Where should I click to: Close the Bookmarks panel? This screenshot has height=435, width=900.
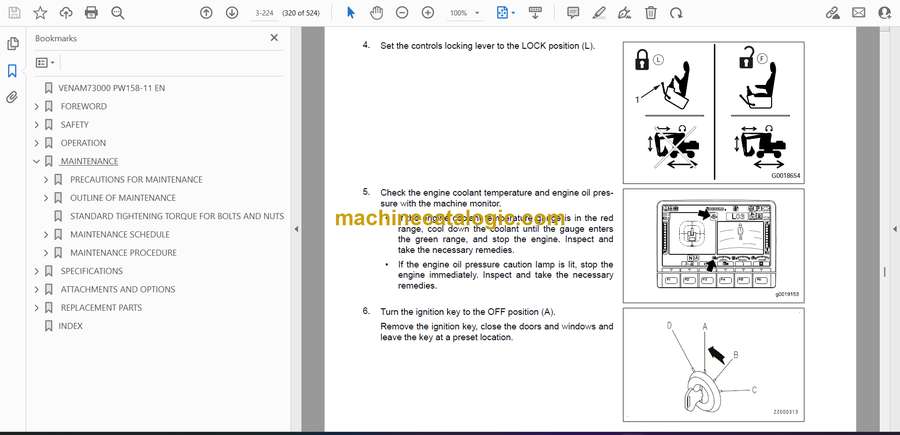point(274,38)
